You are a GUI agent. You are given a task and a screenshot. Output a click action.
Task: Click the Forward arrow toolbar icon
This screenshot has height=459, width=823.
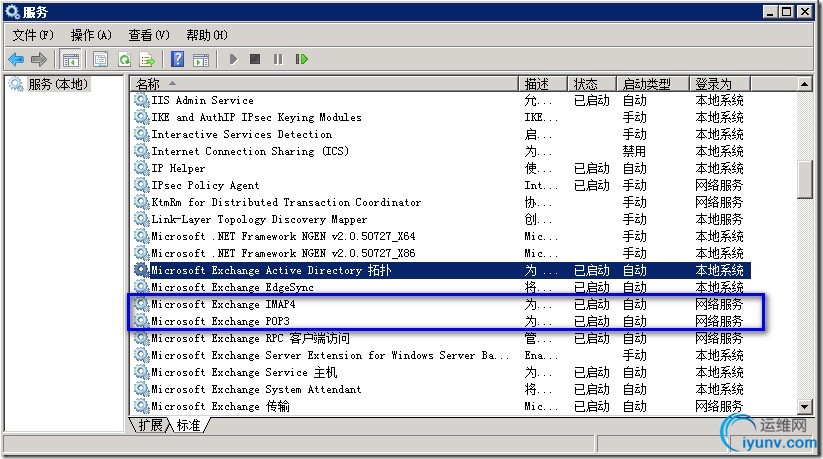(x=38, y=59)
